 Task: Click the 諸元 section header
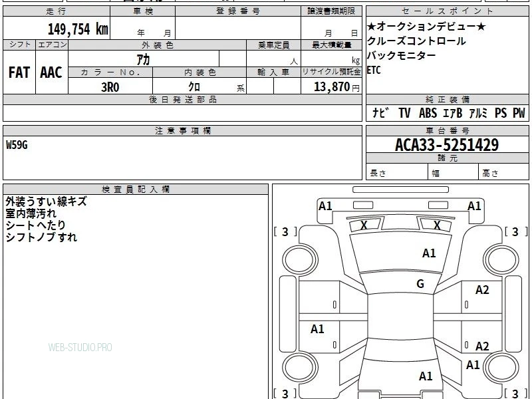point(447,158)
